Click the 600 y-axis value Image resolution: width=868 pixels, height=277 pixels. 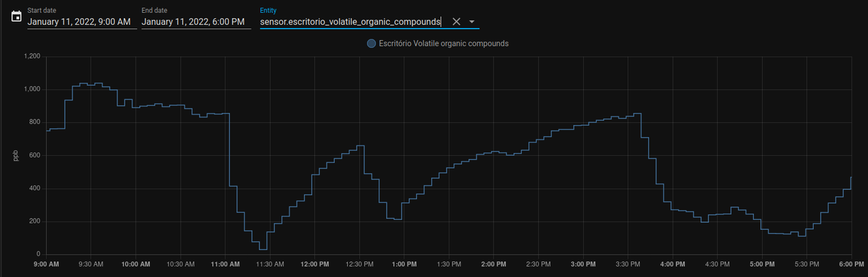tap(35, 156)
